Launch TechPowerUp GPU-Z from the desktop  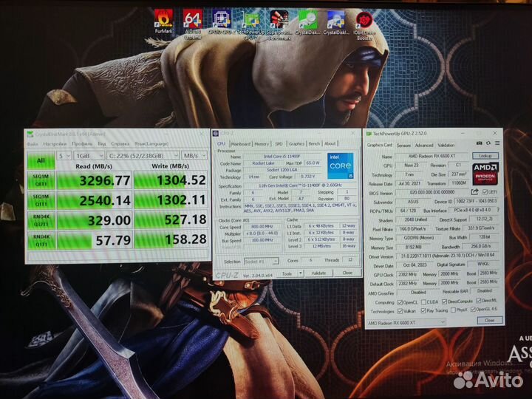(250, 27)
